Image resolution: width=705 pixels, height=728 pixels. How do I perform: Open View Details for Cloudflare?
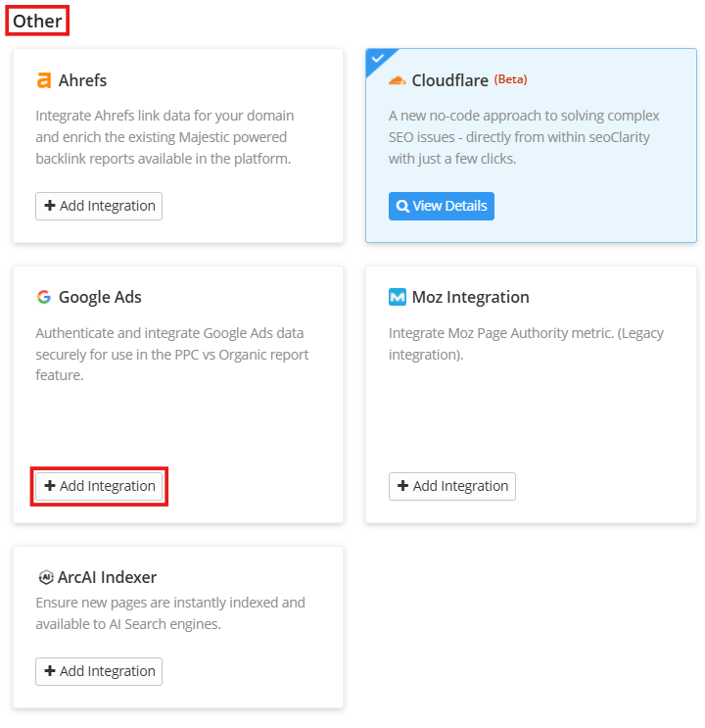click(441, 207)
